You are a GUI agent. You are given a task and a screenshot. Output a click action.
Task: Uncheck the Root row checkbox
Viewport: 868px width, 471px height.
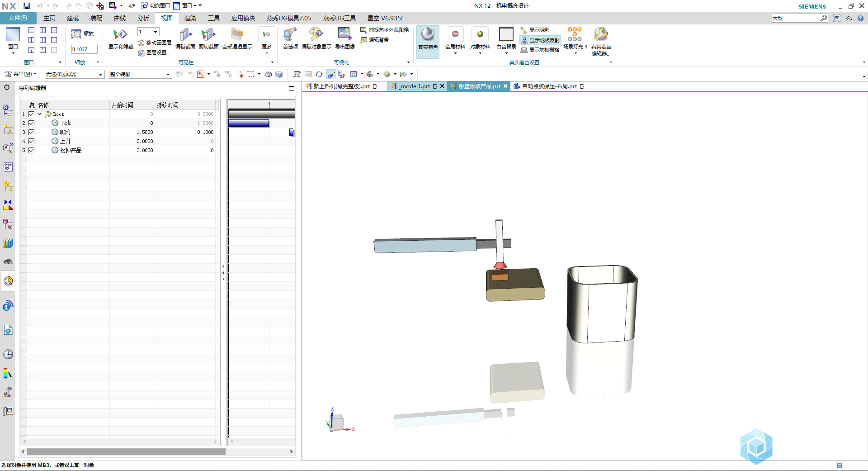pos(32,114)
